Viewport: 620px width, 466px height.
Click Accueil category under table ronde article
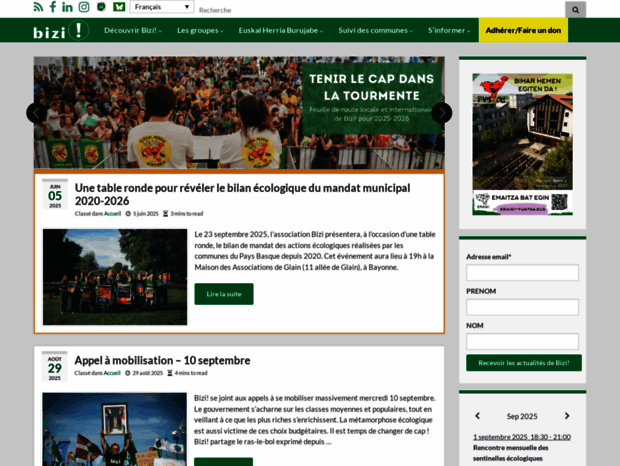[x=112, y=214]
